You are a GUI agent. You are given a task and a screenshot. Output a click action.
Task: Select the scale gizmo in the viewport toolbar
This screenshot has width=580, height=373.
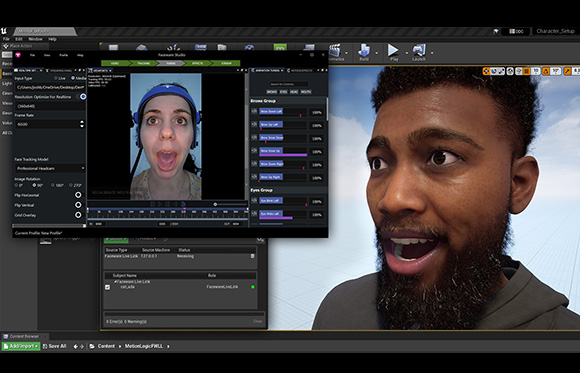(x=501, y=71)
